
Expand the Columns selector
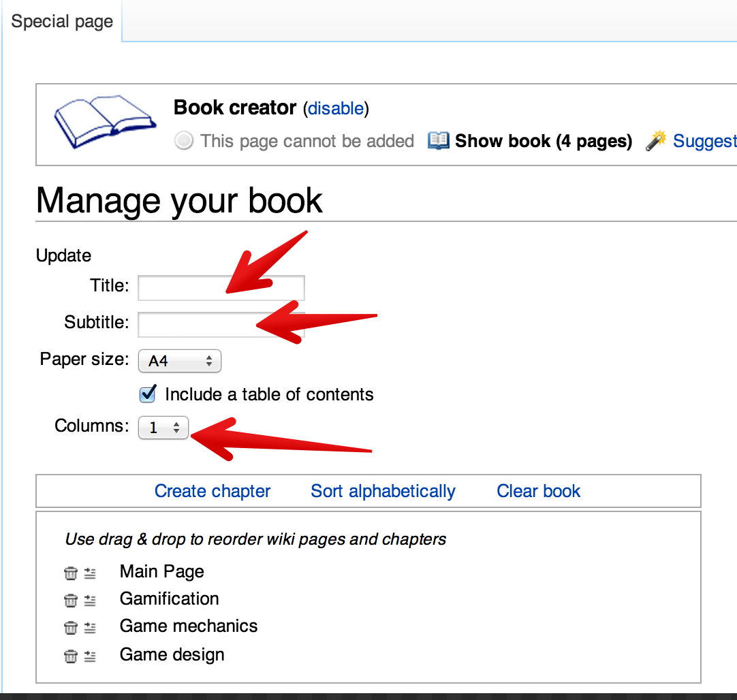[163, 428]
